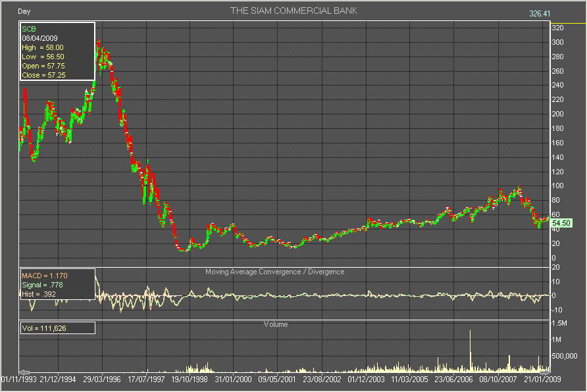Click the 17/07/1997 date on the axis
The height and width of the screenshot is (392, 587).
pyautogui.click(x=146, y=380)
